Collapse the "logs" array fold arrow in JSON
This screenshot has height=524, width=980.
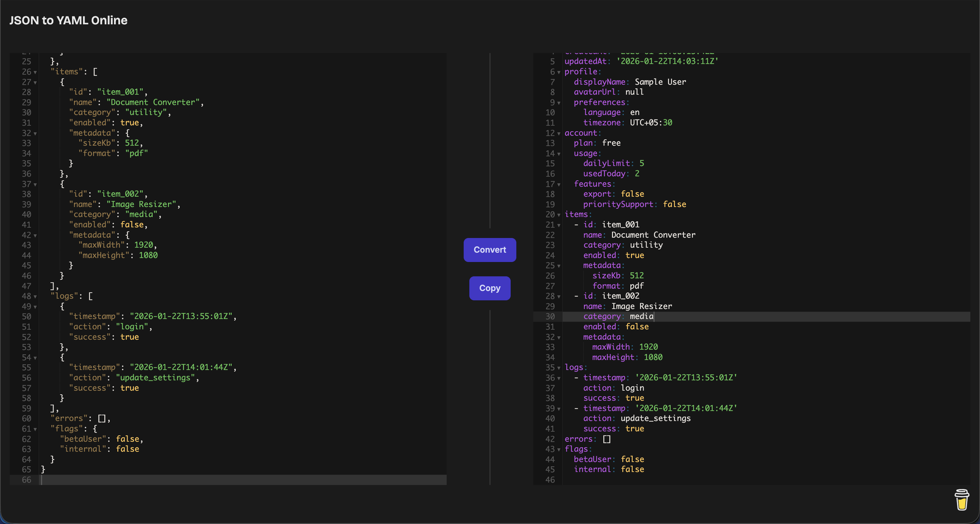(x=35, y=296)
